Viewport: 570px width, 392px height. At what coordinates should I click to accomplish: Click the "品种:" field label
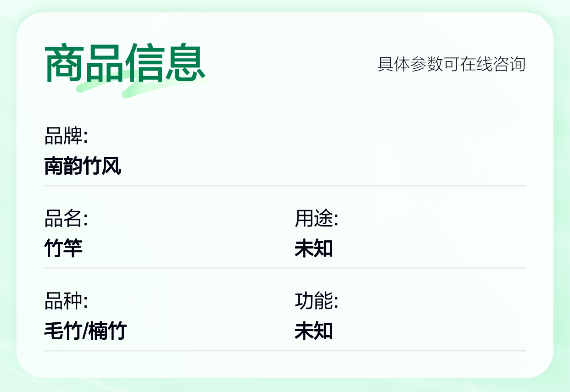click(66, 301)
